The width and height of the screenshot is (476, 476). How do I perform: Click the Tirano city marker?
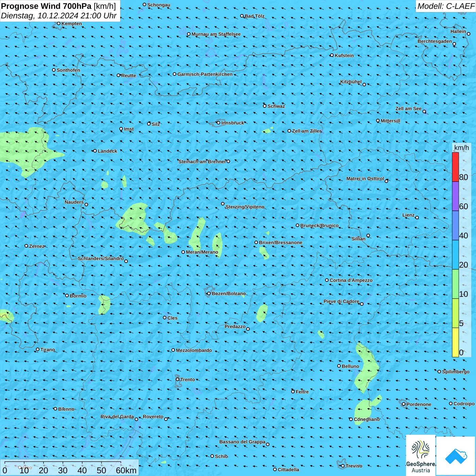tap(38, 349)
